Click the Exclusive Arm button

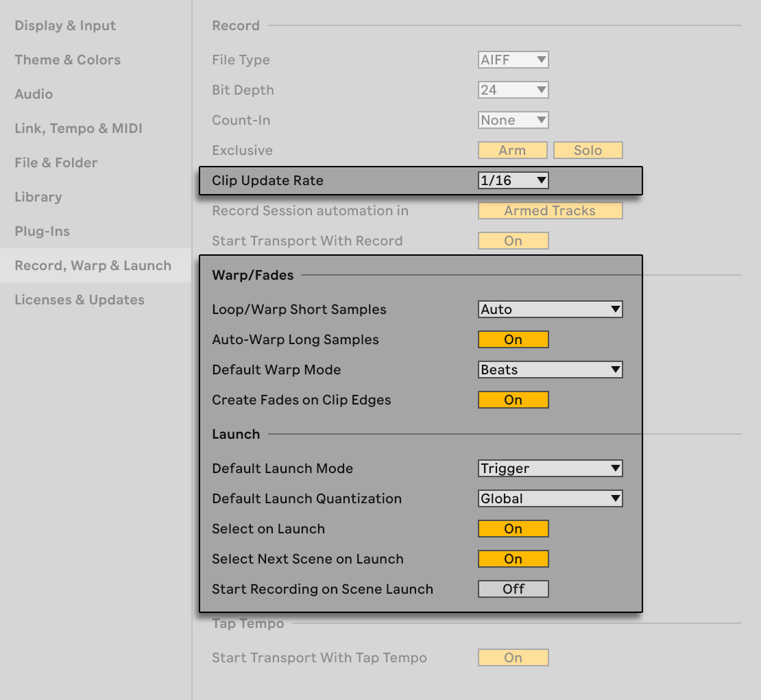pyautogui.click(x=512, y=150)
